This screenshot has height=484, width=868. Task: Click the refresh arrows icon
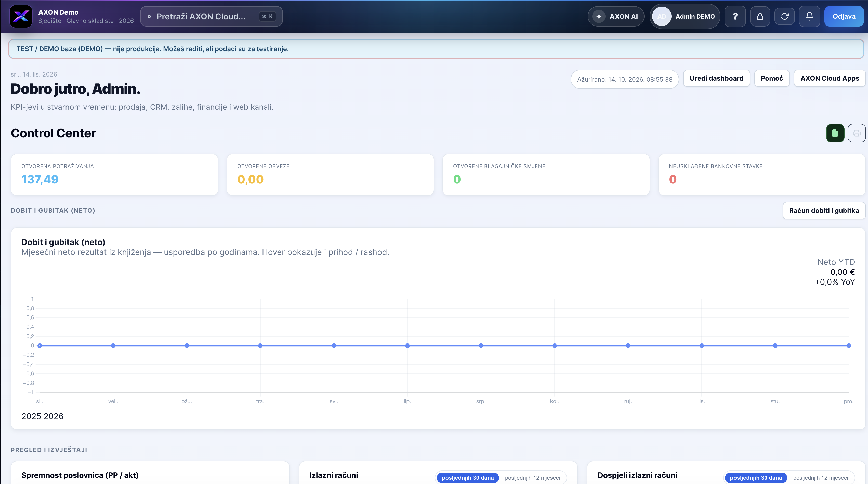(784, 16)
